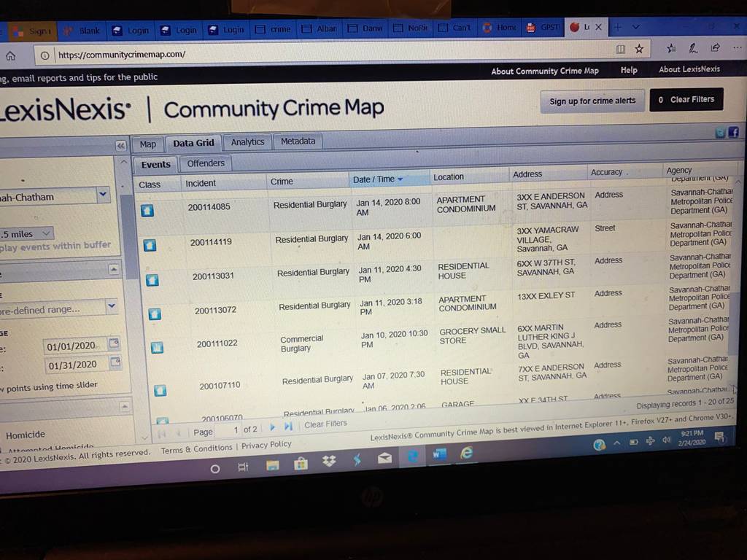Click Clear Filters in the grid pager
Viewport: 747px width, 560px height.
click(x=325, y=424)
